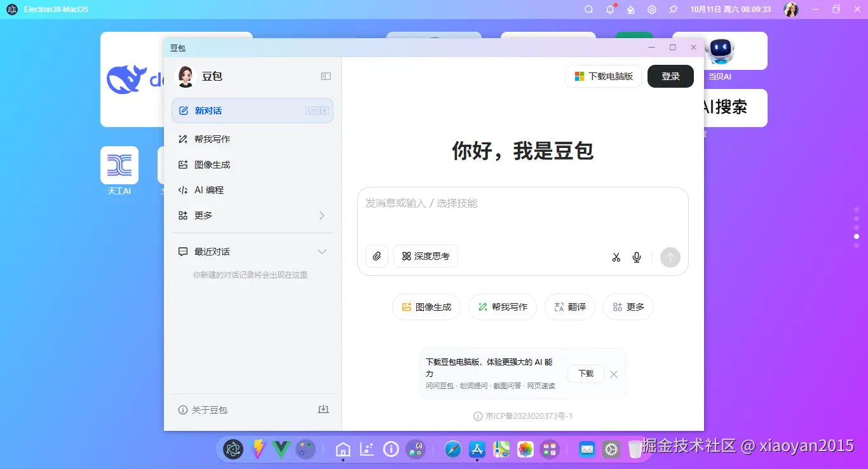
Task: Click the 登录 button
Action: pos(670,76)
